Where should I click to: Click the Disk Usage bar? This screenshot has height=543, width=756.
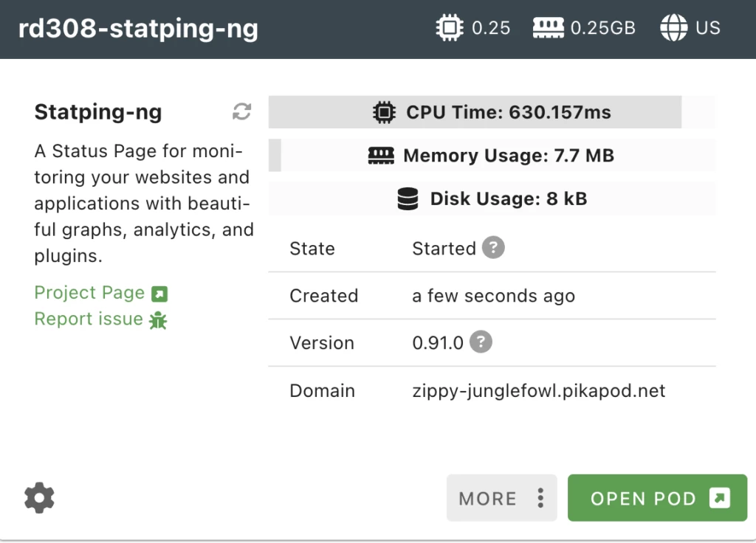point(492,199)
